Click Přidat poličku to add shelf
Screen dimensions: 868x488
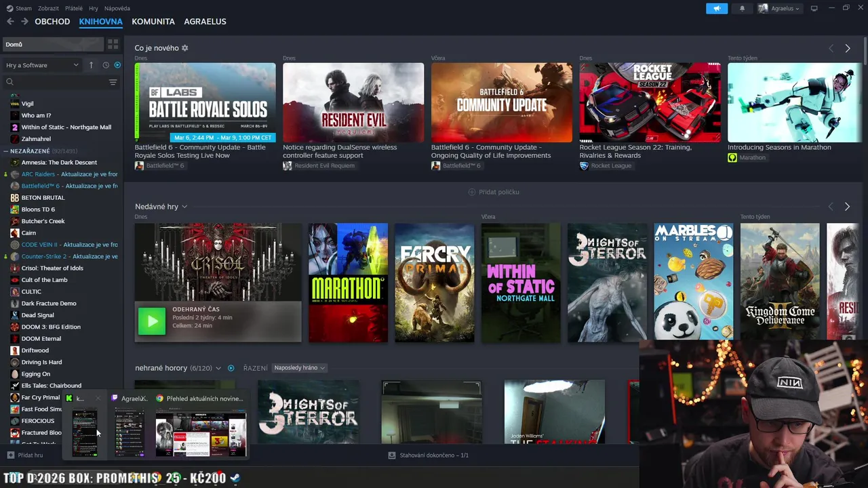pyautogui.click(x=494, y=192)
